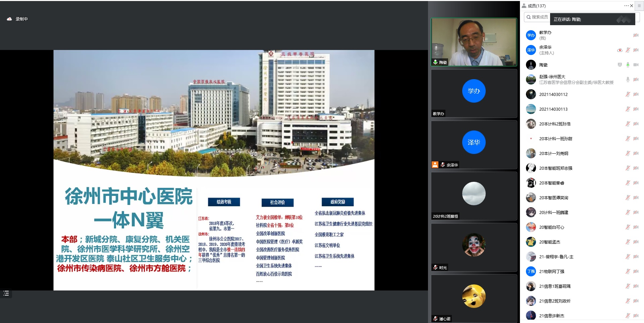Select 余泽华 video tile with 泽华 avatar

pyautogui.click(x=474, y=145)
